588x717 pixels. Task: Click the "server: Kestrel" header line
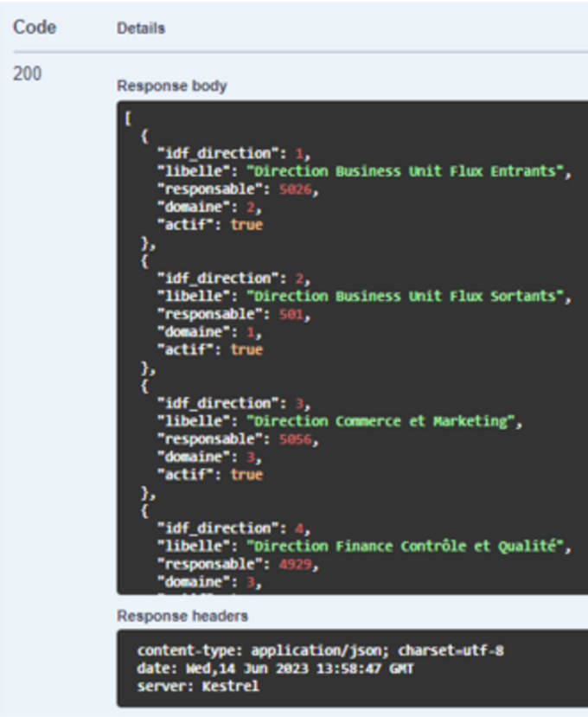198,687
